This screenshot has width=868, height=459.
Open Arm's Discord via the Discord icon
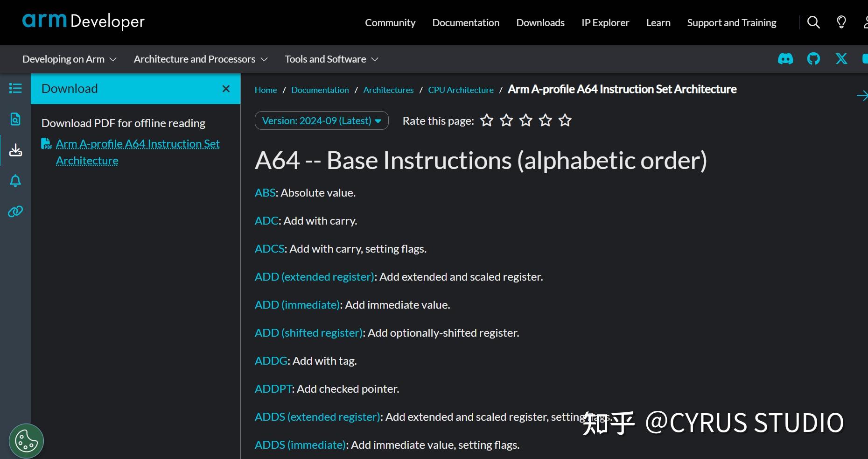pos(785,59)
